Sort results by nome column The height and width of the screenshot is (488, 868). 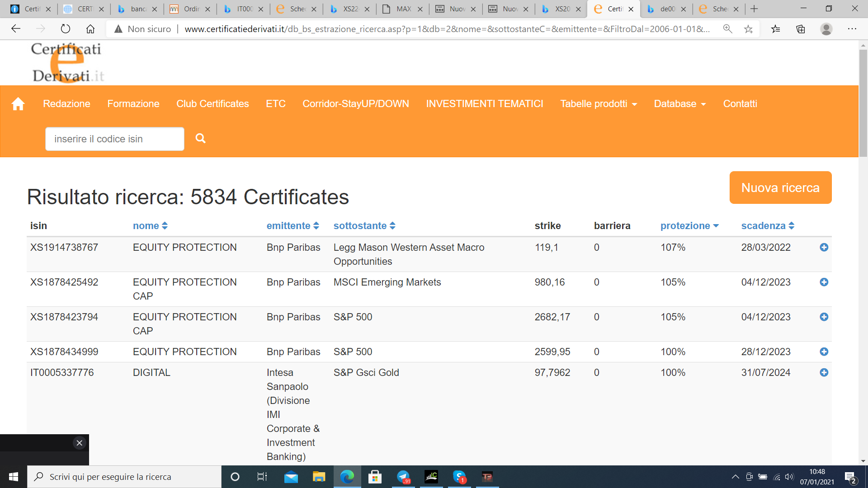click(x=150, y=225)
